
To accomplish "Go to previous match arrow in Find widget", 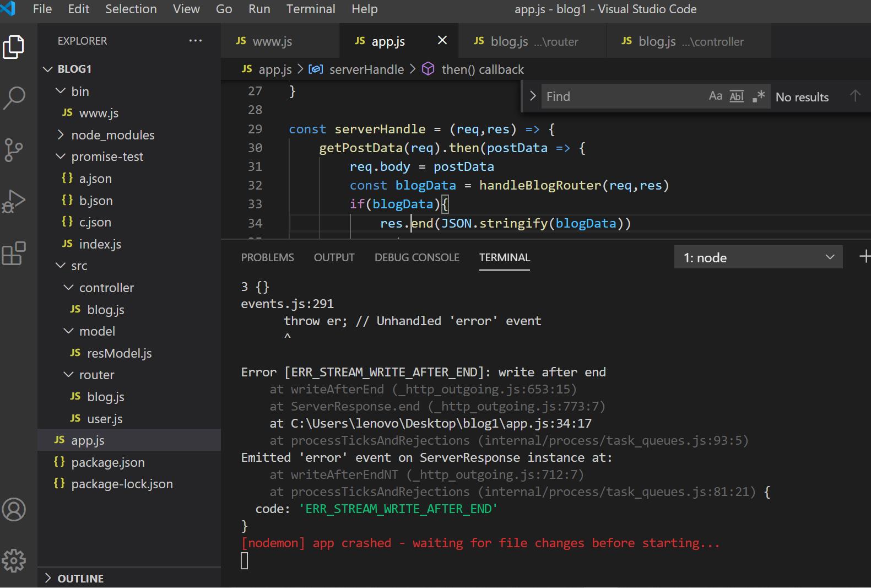I will pyautogui.click(x=855, y=96).
